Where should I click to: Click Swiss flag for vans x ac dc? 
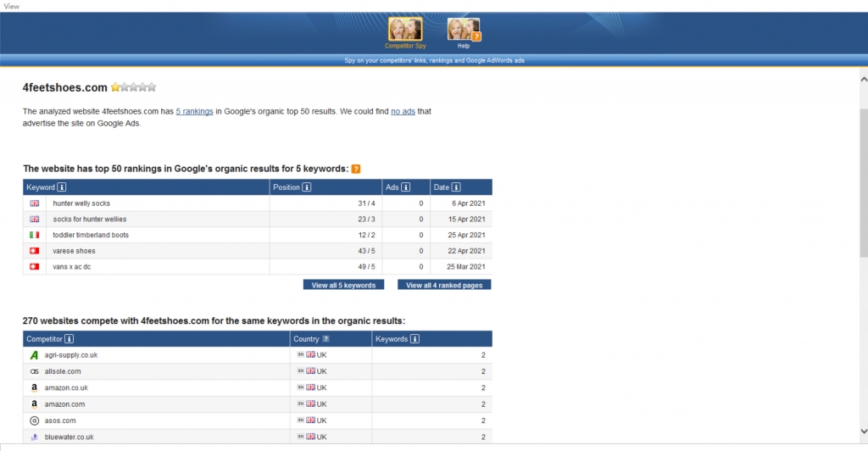tap(34, 267)
